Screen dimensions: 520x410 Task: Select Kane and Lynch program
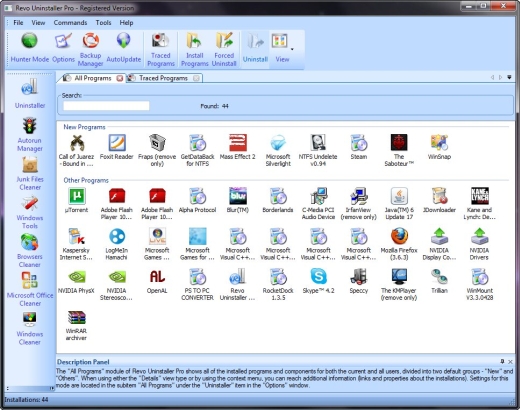pyautogui.click(x=480, y=203)
